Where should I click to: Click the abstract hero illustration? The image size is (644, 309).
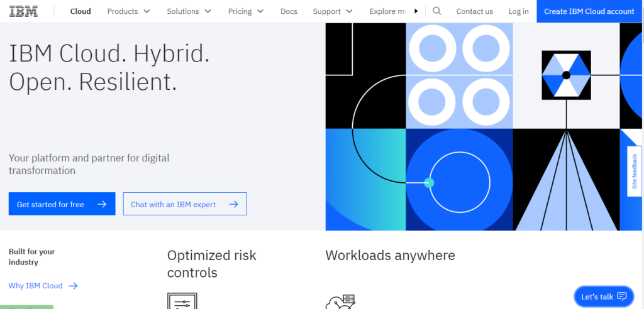click(484, 127)
